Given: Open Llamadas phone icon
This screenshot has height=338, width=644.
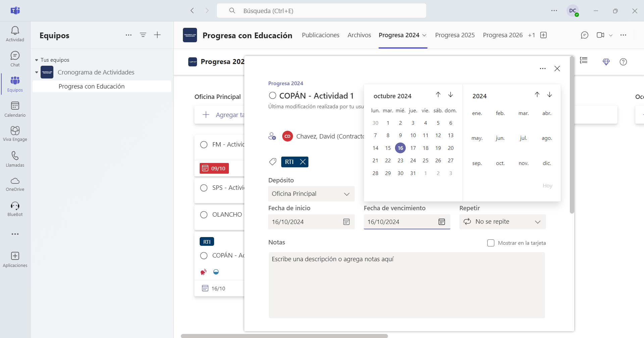Looking at the screenshot, I should point(15,156).
